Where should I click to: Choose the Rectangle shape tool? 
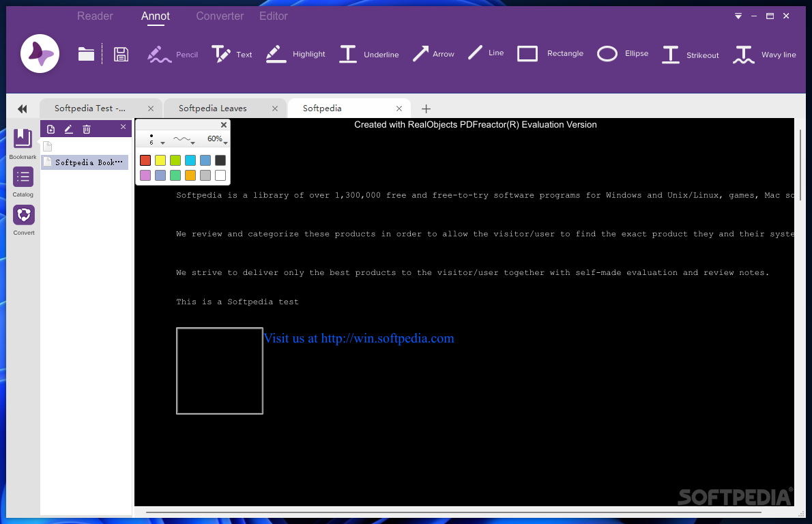coord(550,53)
